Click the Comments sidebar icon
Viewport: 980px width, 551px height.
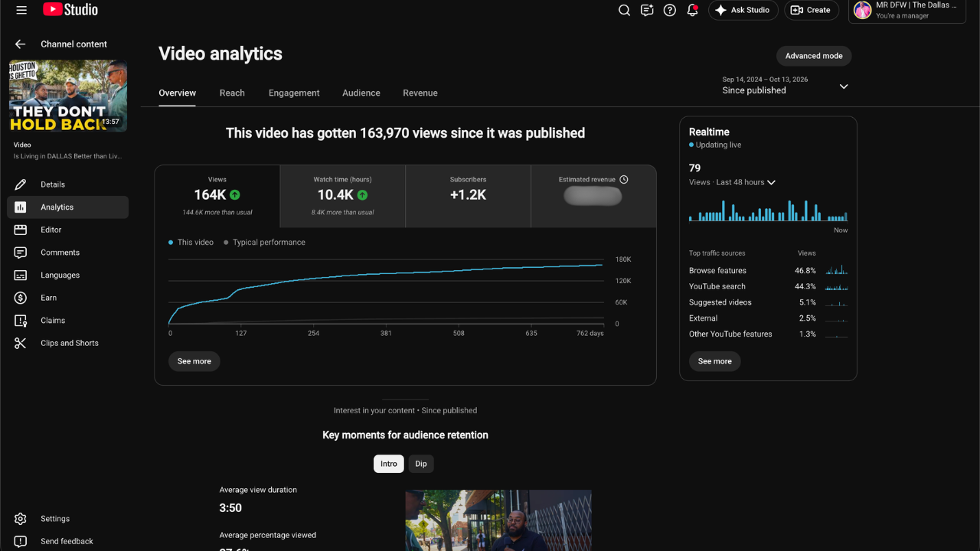(x=21, y=253)
